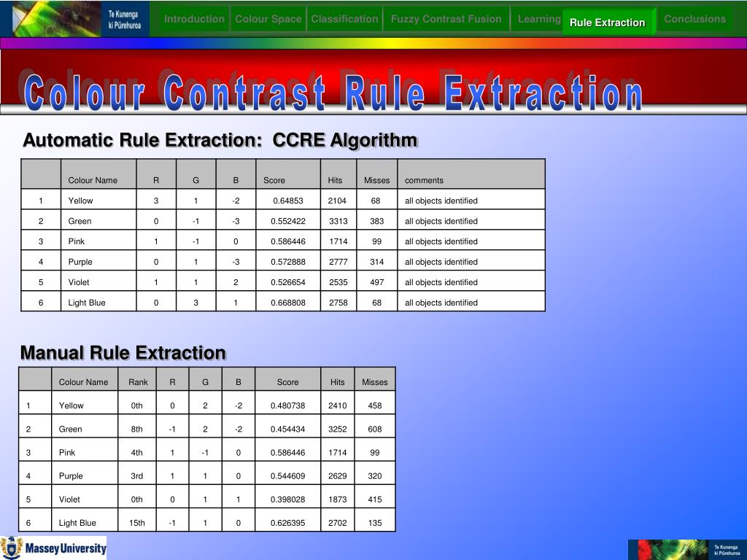The height and width of the screenshot is (560, 747).
Task: Jump to the Conclusions tab
Action: coord(694,19)
